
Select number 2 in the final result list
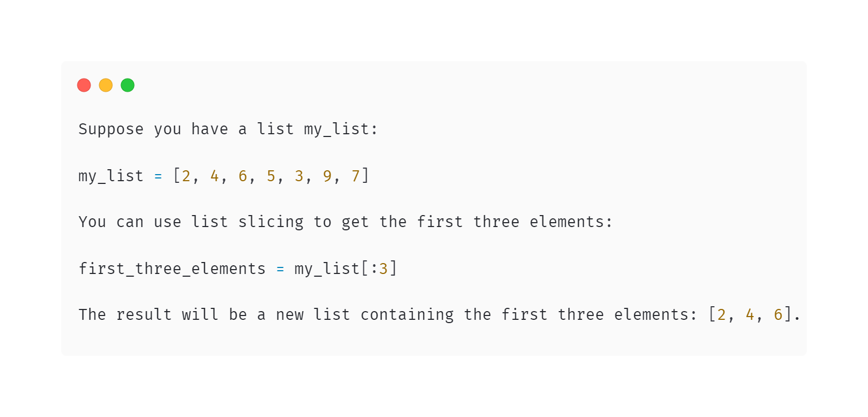click(x=722, y=315)
